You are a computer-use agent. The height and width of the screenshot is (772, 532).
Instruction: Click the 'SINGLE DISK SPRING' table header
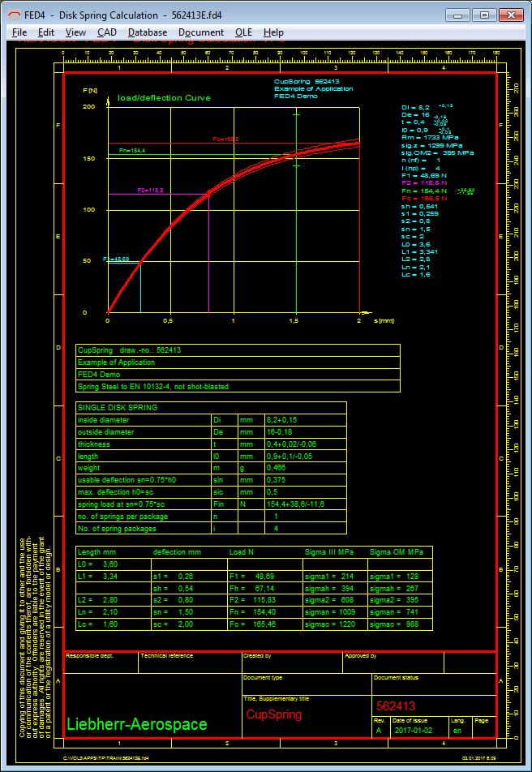212,408
